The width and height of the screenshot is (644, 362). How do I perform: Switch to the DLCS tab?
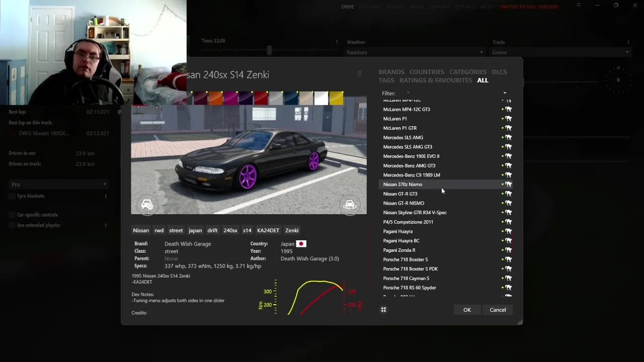point(499,72)
